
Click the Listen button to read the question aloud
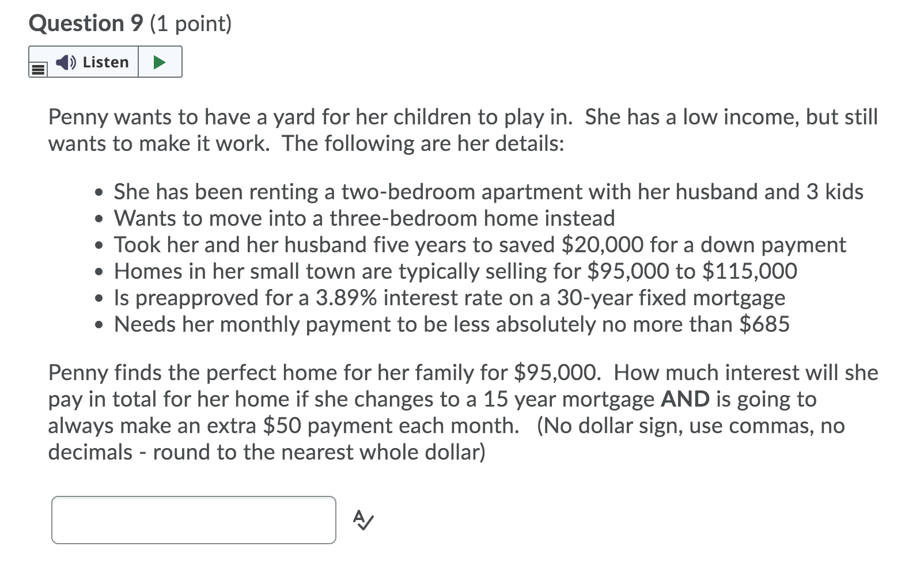(92, 61)
